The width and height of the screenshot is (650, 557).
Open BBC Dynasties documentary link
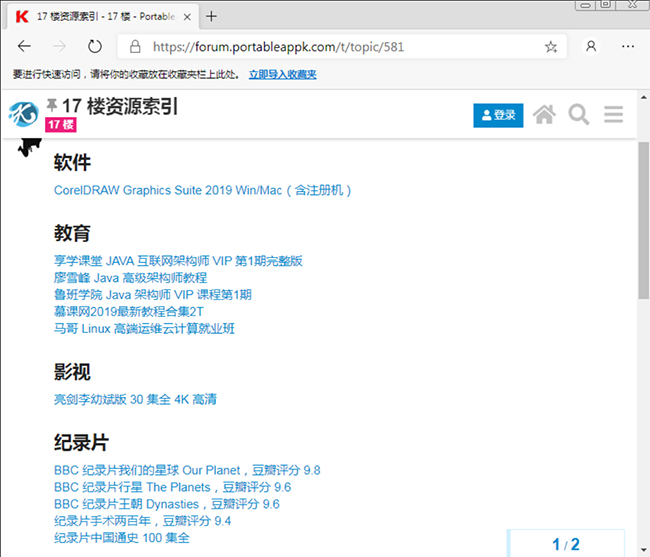point(167,504)
